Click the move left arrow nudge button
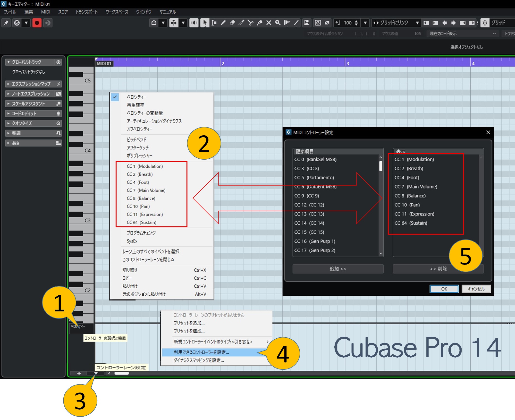This screenshot has width=515, height=420. click(445, 23)
